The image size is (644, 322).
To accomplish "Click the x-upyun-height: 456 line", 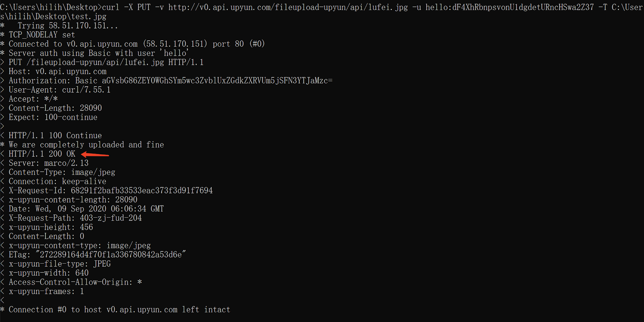I will 47,227.
